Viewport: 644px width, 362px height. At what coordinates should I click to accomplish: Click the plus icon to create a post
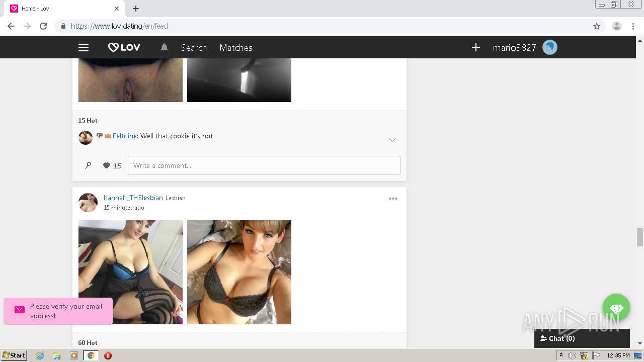pyautogui.click(x=476, y=47)
